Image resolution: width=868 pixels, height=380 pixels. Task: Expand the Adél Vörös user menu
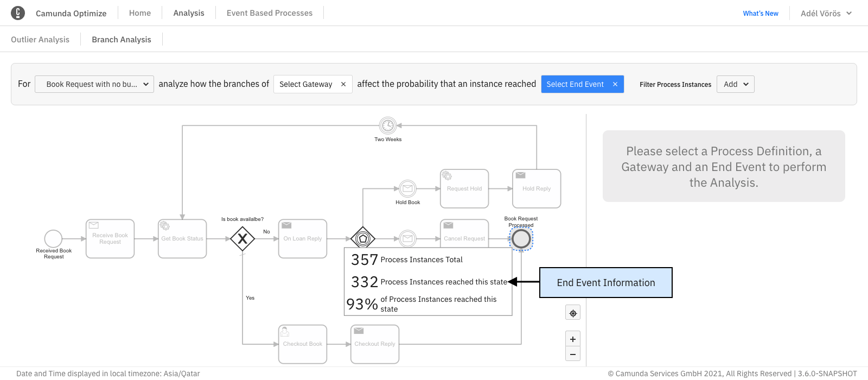pos(826,13)
